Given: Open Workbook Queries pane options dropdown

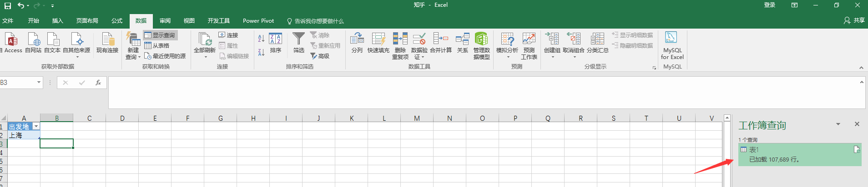Looking at the screenshot, I should (x=838, y=124).
